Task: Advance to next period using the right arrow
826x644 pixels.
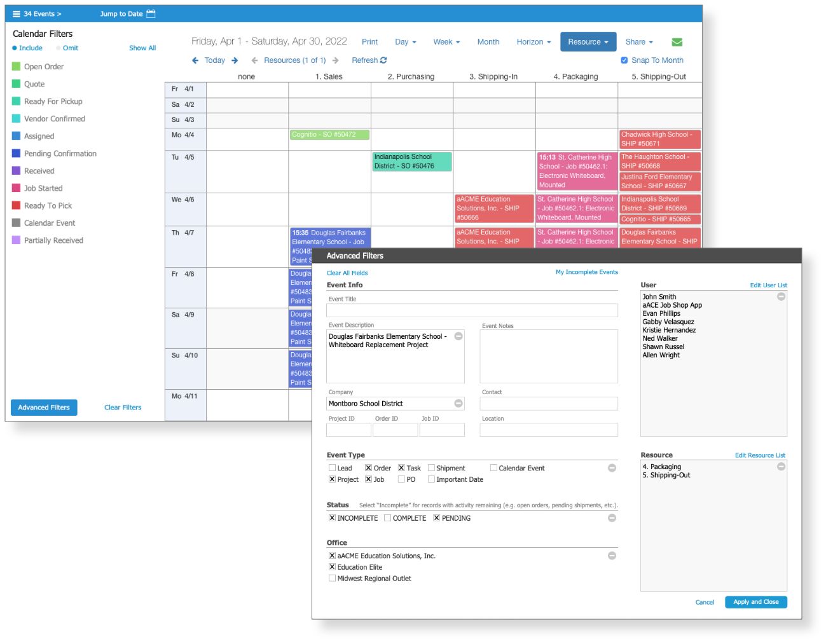Action: (x=235, y=60)
